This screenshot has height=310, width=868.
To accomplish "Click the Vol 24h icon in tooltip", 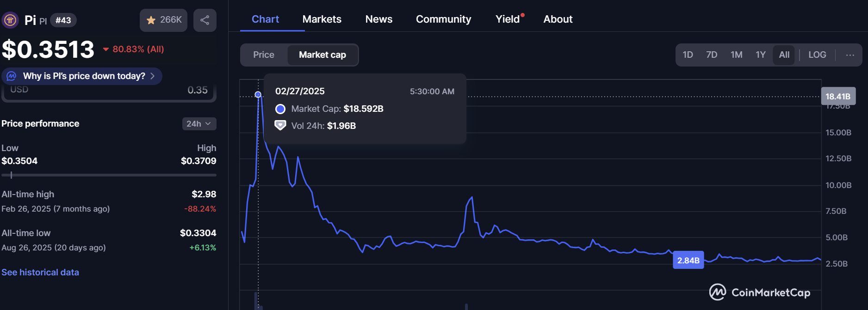I will pos(280,126).
